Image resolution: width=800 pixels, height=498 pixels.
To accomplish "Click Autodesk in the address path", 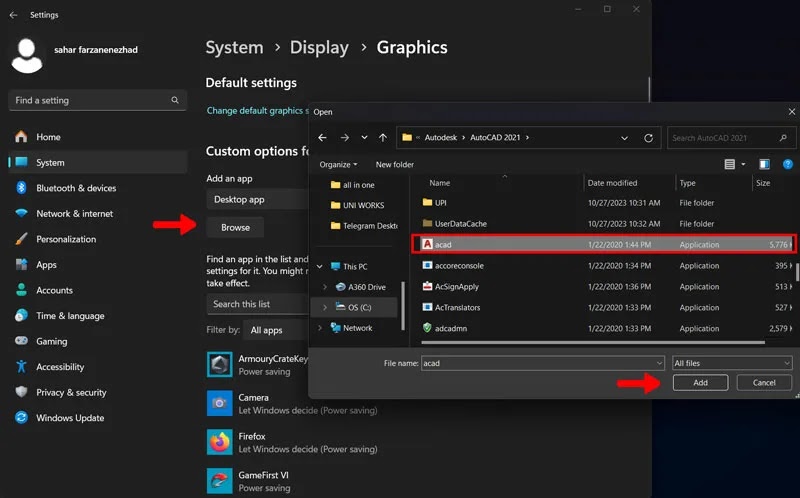I will (441, 137).
